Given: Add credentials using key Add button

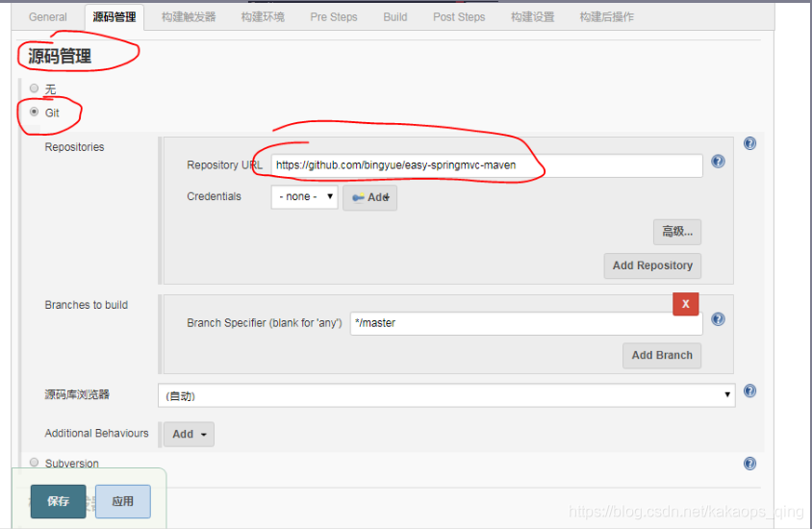Looking at the screenshot, I should (369, 197).
